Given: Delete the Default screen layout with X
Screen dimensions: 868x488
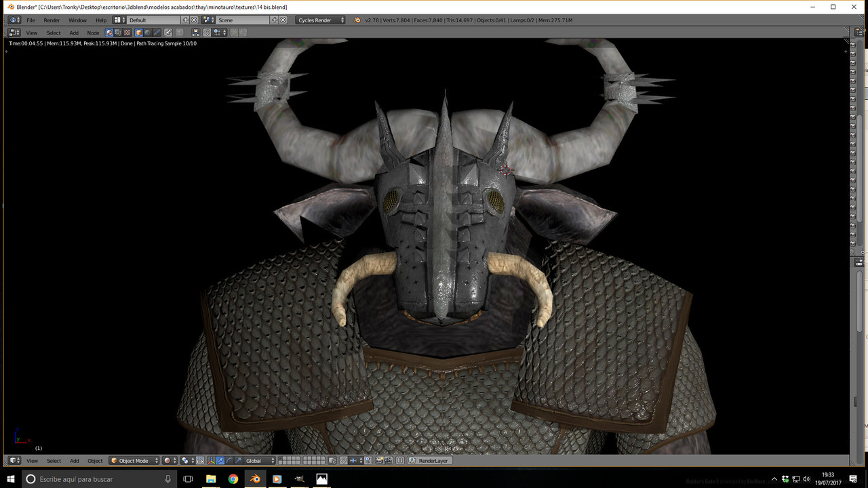Looking at the screenshot, I should (x=194, y=20).
